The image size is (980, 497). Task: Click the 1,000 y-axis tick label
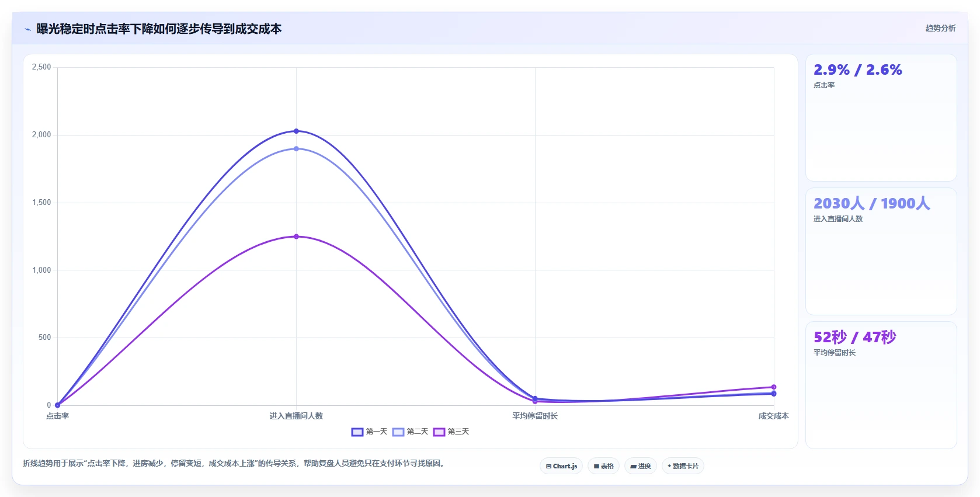click(41, 270)
